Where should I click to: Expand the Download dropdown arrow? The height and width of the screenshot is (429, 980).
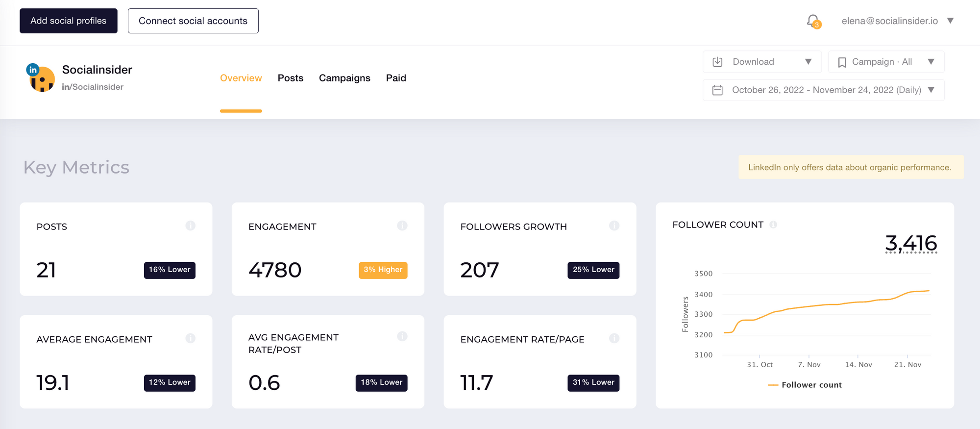point(808,62)
